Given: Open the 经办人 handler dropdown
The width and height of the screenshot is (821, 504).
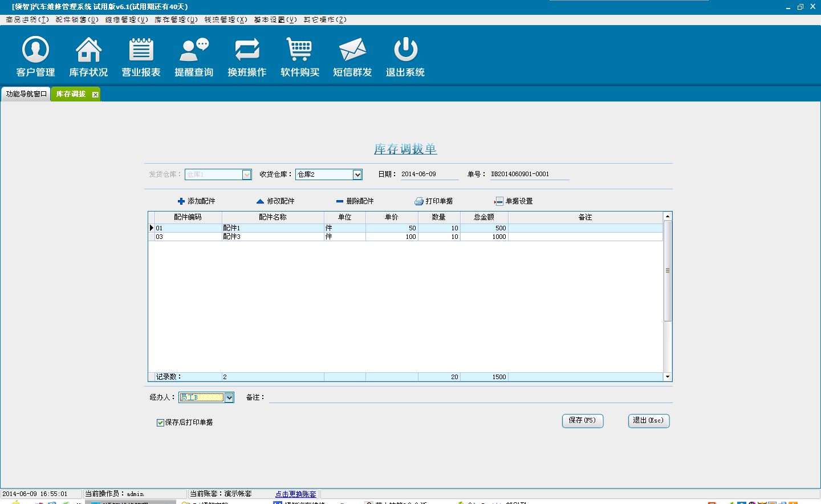Looking at the screenshot, I should point(229,397).
